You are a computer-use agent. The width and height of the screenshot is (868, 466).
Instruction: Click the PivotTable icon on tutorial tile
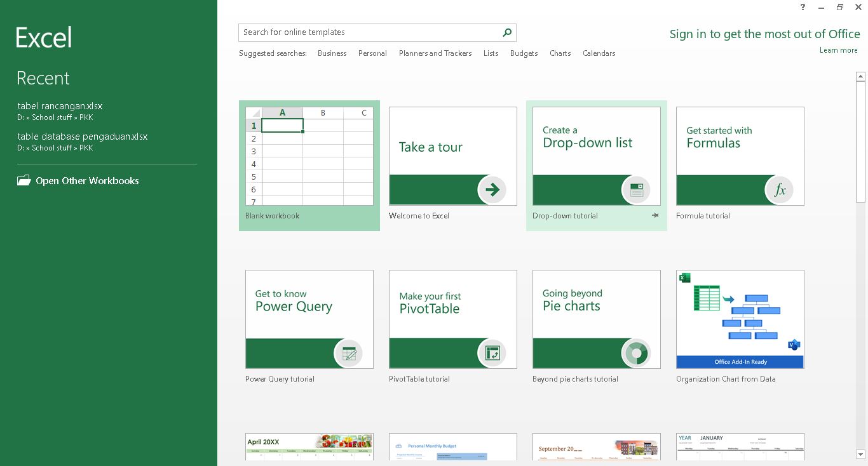click(492, 353)
